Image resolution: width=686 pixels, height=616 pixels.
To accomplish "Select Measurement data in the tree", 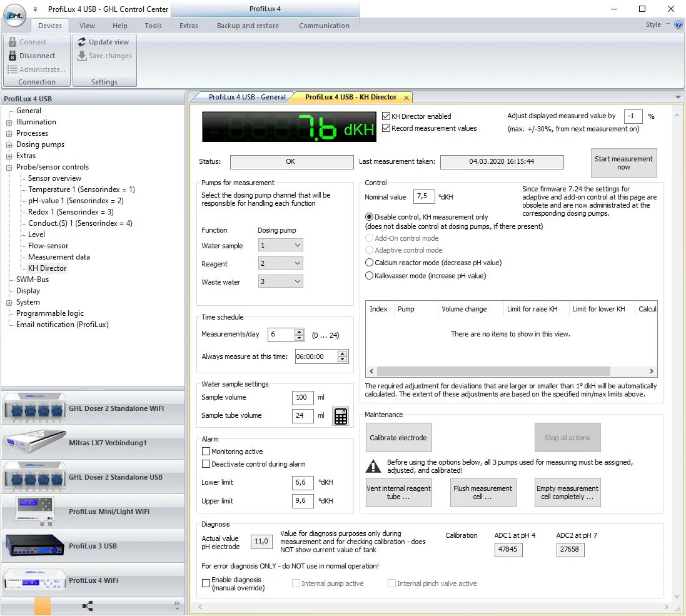I will (59, 257).
